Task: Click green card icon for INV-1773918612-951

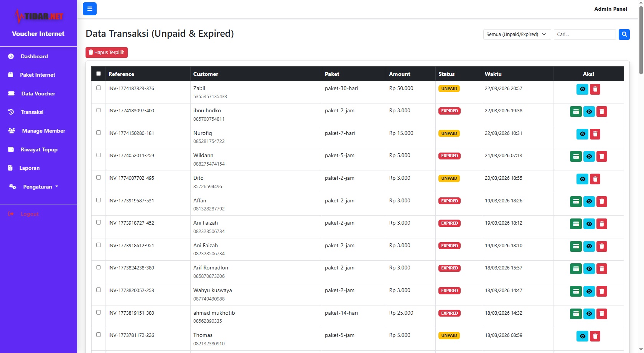Action: pyautogui.click(x=576, y=246)
